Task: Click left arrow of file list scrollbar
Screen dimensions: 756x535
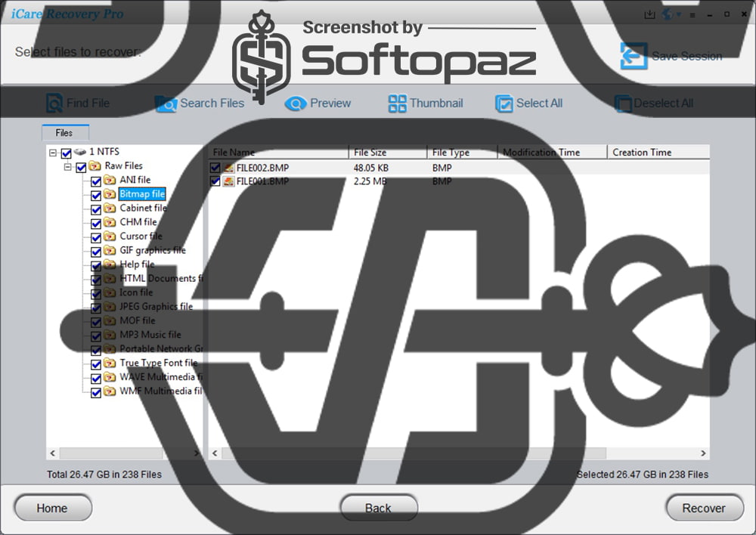Action: point(215,453)
